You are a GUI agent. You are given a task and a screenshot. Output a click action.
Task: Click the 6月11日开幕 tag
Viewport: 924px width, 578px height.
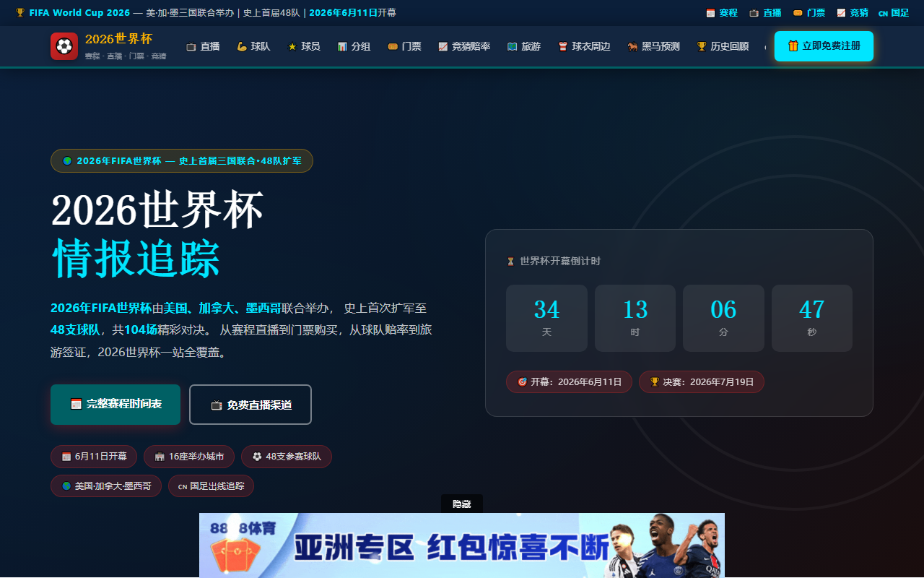[95, 457]
